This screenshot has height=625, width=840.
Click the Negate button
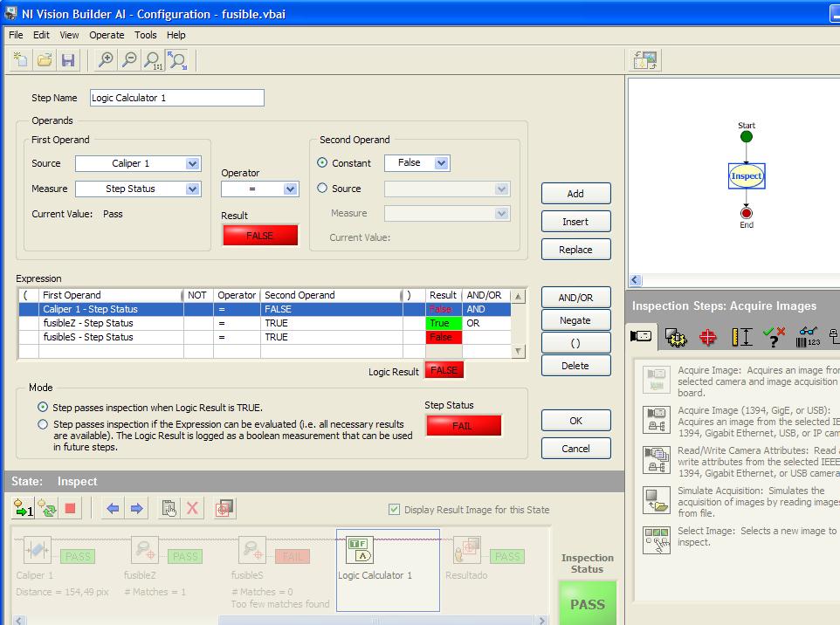(576, 320)
